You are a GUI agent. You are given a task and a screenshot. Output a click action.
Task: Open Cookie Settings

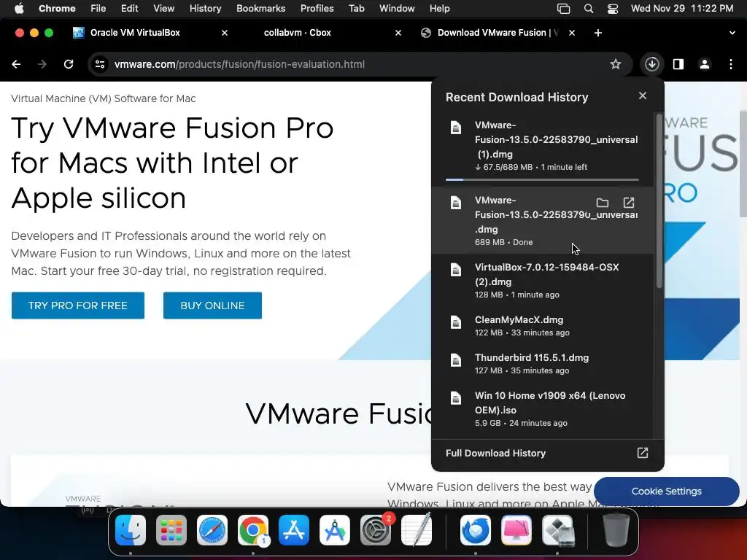pyautogui.click(x=667, y=491)
